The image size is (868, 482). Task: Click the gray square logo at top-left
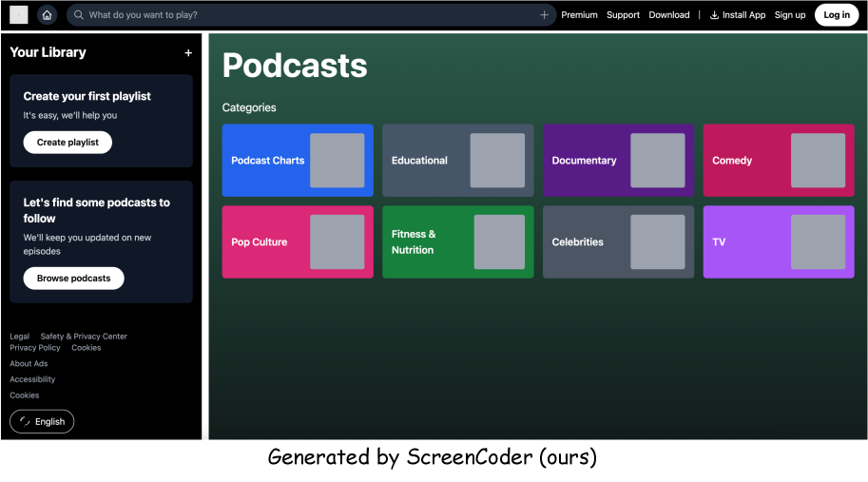point(19,15)
